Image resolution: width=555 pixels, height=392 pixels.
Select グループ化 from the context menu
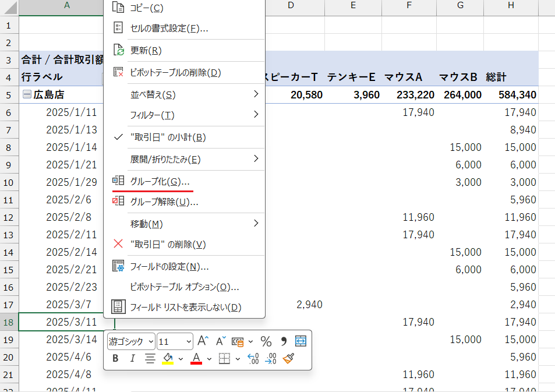click(x=160, y=181)
